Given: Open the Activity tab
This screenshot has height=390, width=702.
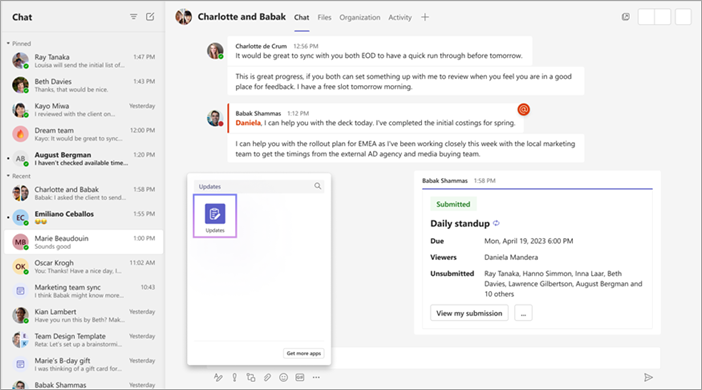Looking at the screenshot, I should pyautogui.click(x=400, y=17).
